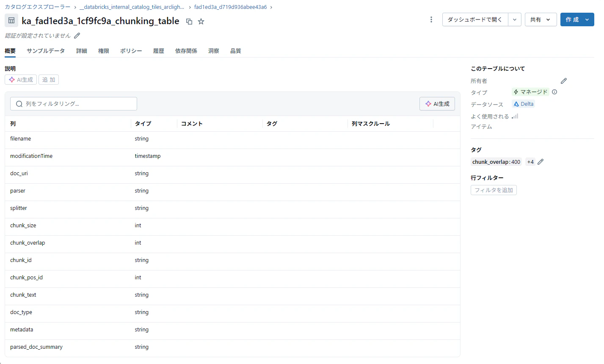Open the Delta data source badge
604x364 pixels.
click(523, 104)
